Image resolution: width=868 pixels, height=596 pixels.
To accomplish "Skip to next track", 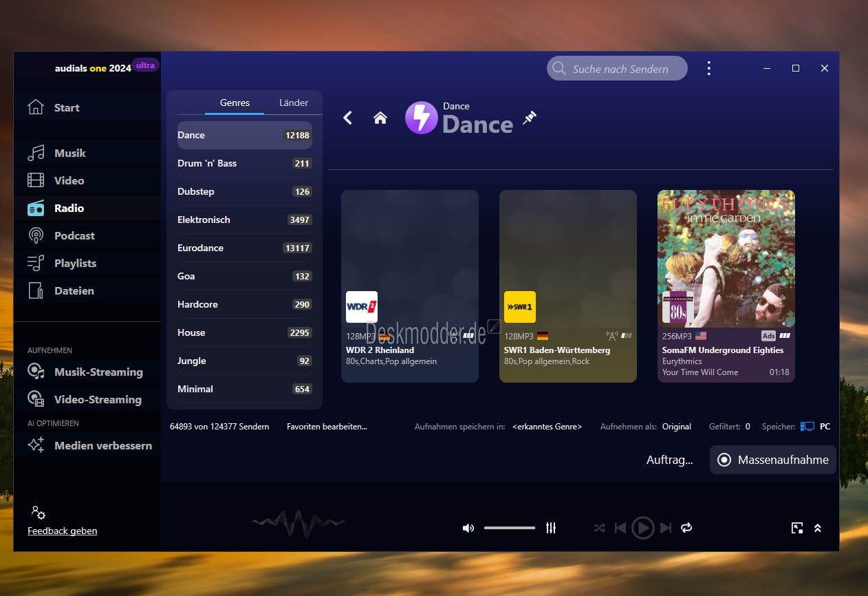I will coord(665,528).
